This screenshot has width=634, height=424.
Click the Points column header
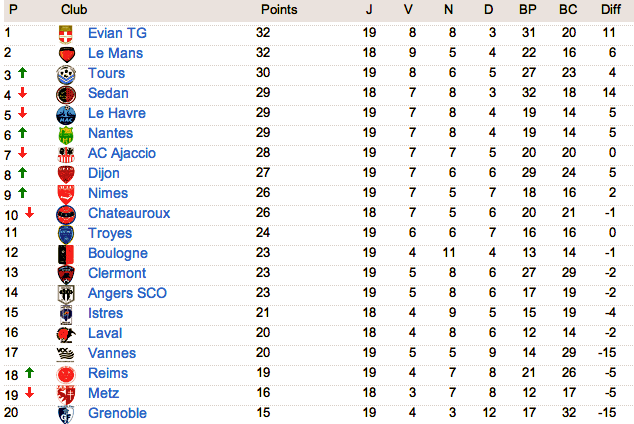click(x=279, y=10)
